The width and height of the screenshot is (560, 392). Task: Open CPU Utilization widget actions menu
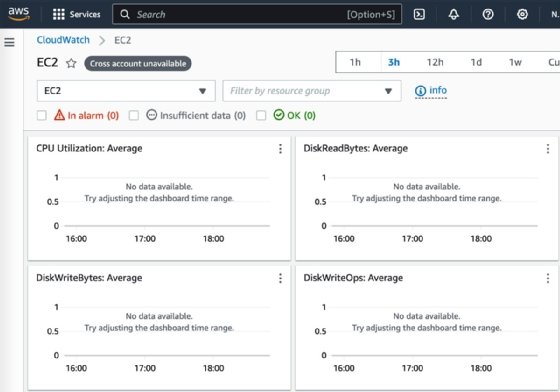pyautogui.click(x=280, y=149)
